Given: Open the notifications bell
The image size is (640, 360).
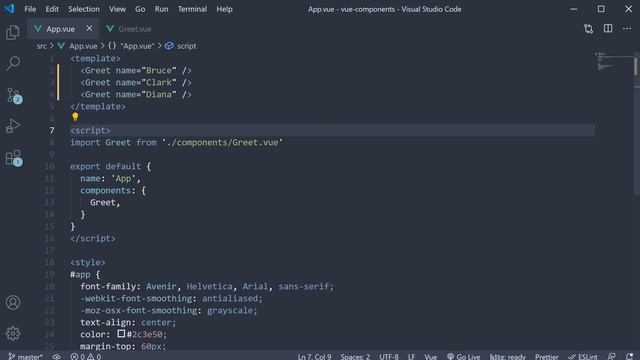Looking at the screenshot, I should [x=630, y=356].
